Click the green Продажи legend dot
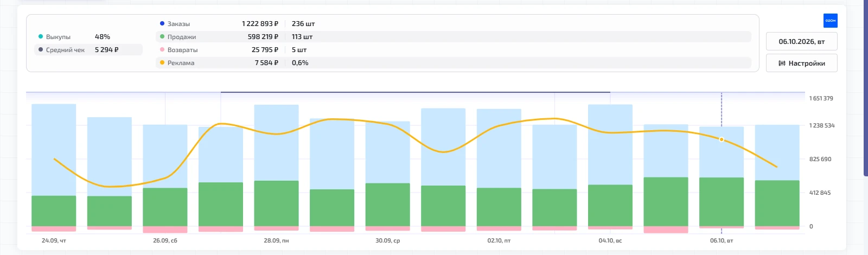Image resolution: width=868 pixels, height=255 pixels. 162,36
